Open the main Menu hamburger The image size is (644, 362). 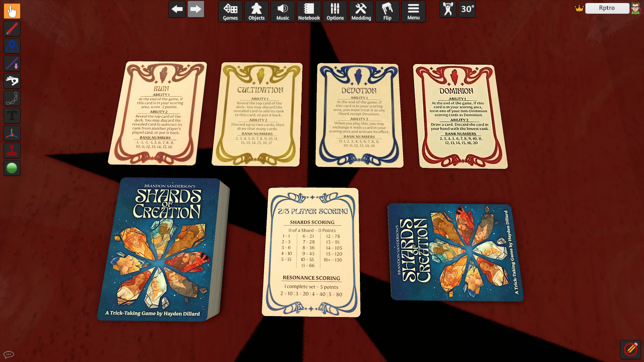click(x=414, y=12)
